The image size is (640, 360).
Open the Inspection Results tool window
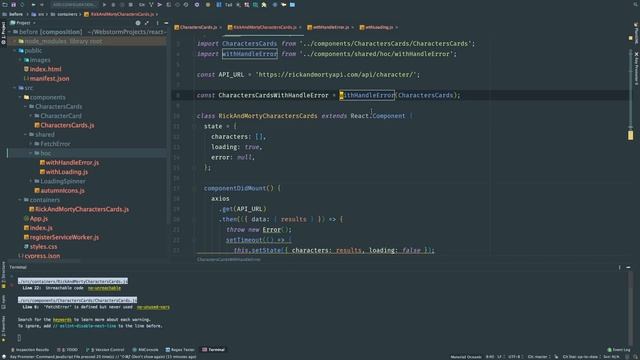pyautogui.click(x=29, y=350)
